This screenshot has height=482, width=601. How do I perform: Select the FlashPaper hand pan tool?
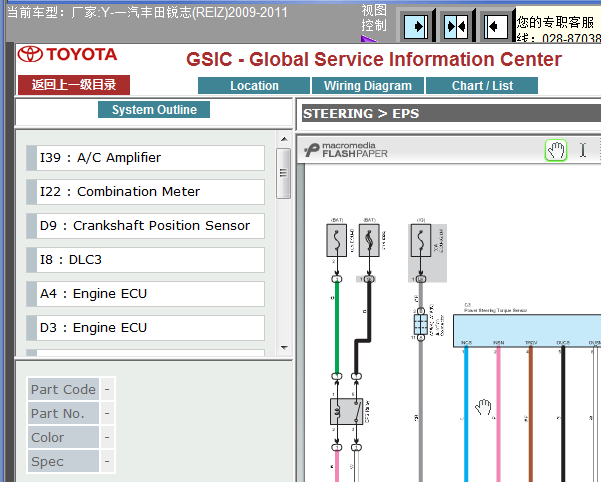point(555,150)
